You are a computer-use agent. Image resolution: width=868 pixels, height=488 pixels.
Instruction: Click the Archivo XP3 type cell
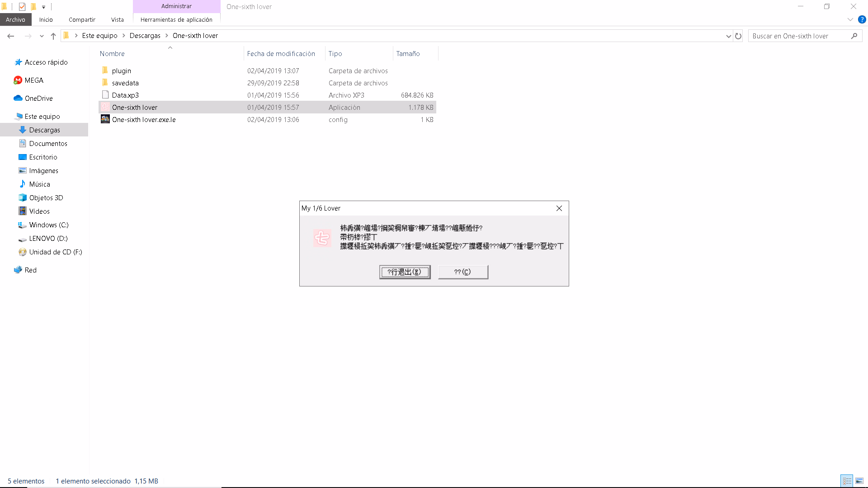[x=346, y=95]
